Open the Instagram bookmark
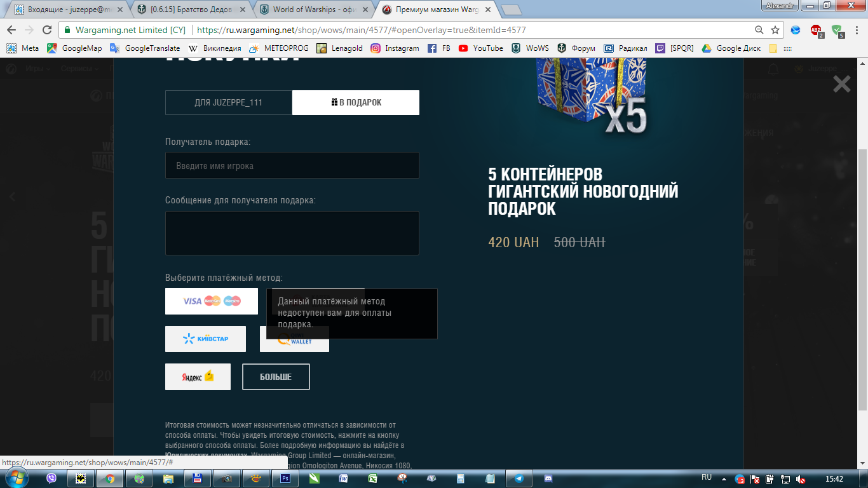 tap(395, 48)
